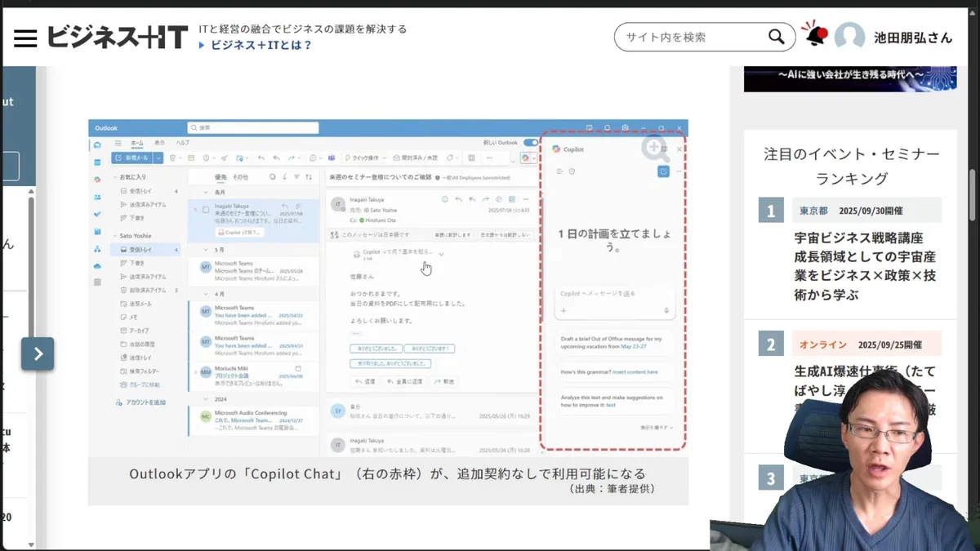Collapse the 先月 message group

pyautogui.click(x=206, y=193)
